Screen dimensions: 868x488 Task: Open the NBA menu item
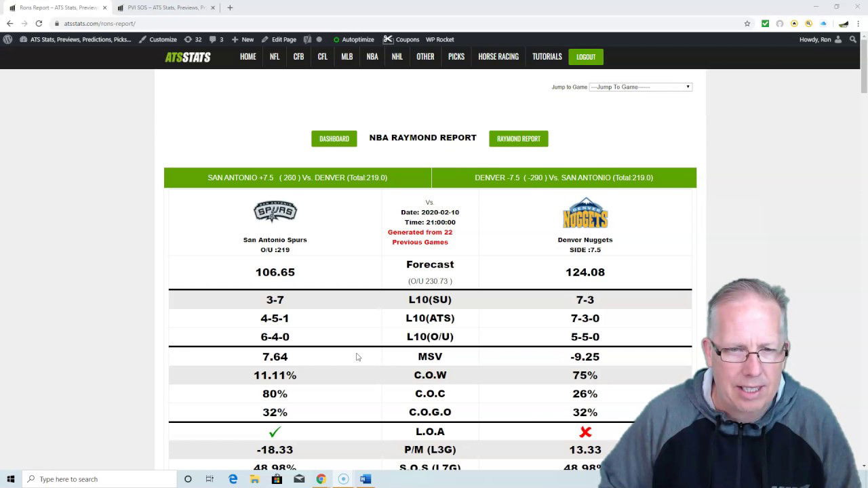click(x=372, y=57)
